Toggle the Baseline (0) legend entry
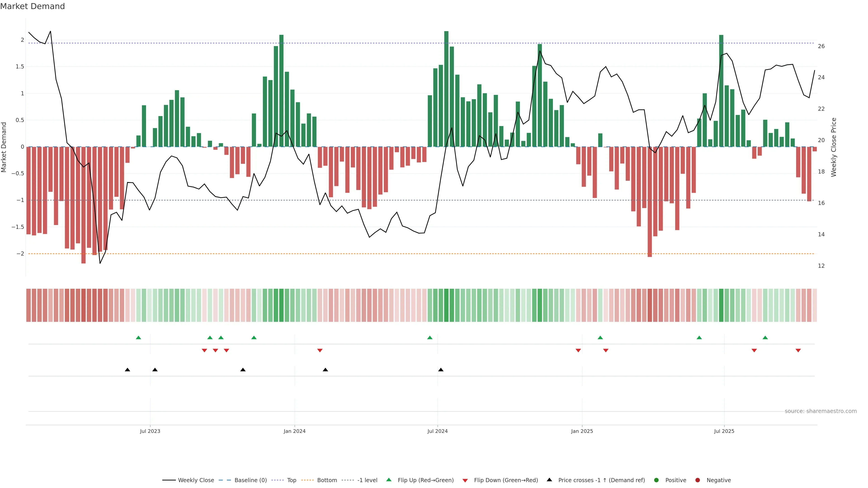Image resolution: width=868 pixels, height=488 pixels. click(250, 480)
